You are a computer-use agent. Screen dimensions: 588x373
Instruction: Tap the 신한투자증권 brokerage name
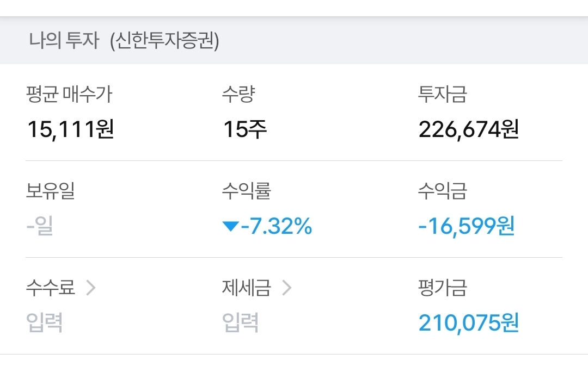point(164,42)
